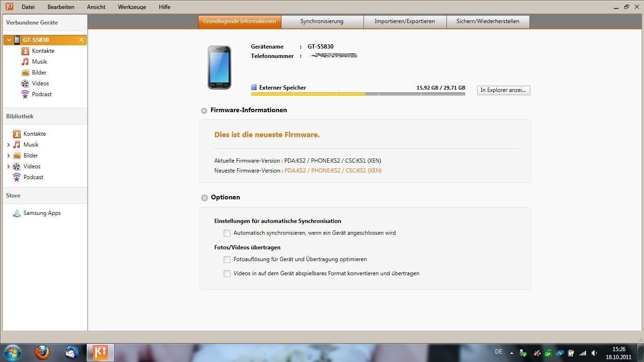The height and width of the screenshot is (362, 644).
Task: Open the Werkzeuge menu
Action: click(132, 7)
